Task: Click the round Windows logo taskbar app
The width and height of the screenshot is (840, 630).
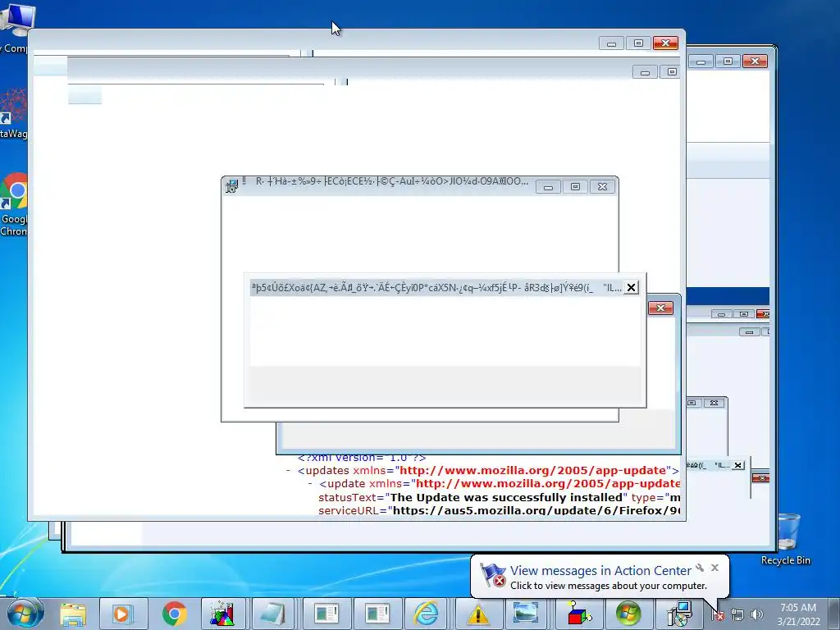Action: pyautogui.click(x=628, y=614)
